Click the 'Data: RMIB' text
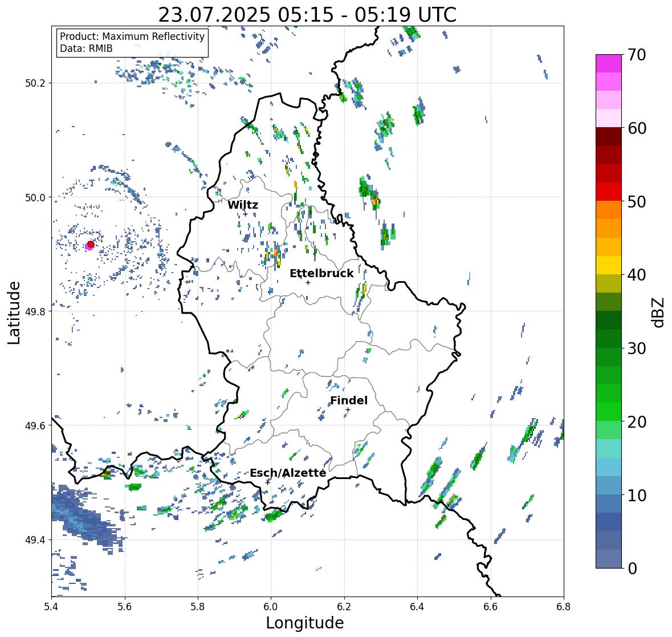672x637 pixels. 86,48
